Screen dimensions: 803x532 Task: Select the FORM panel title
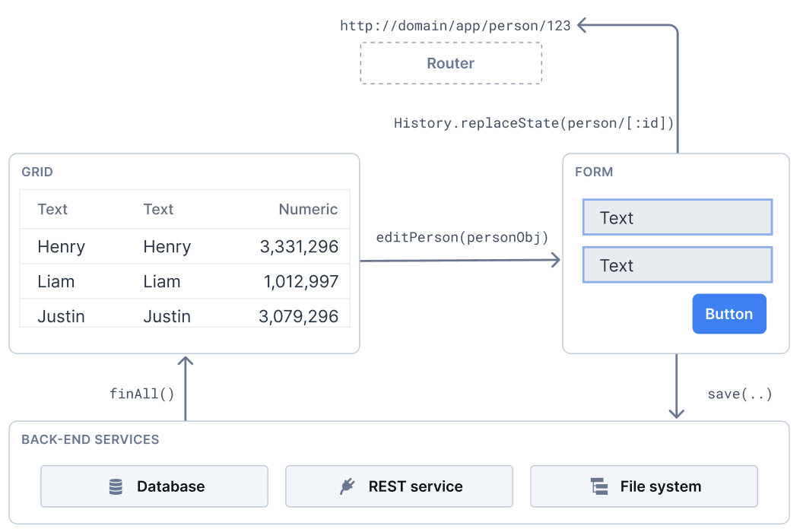click(x=593, y=172)
